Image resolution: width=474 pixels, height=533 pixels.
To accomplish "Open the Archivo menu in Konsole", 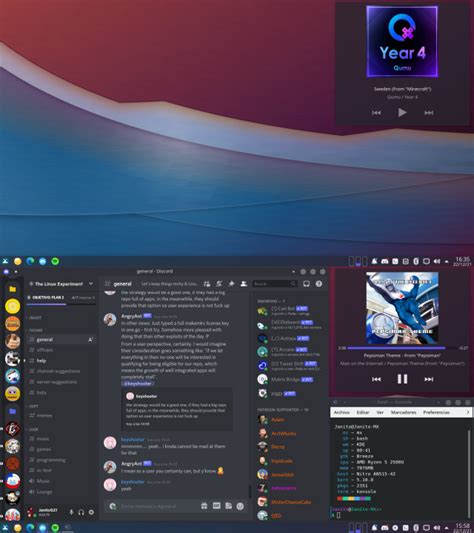I will 342,412.
